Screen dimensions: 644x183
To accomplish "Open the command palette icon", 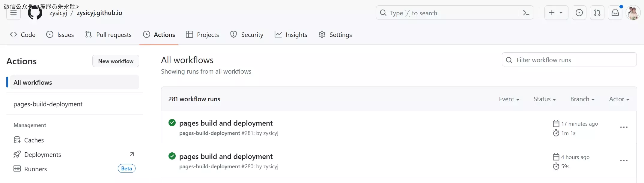I will point(526,13).
